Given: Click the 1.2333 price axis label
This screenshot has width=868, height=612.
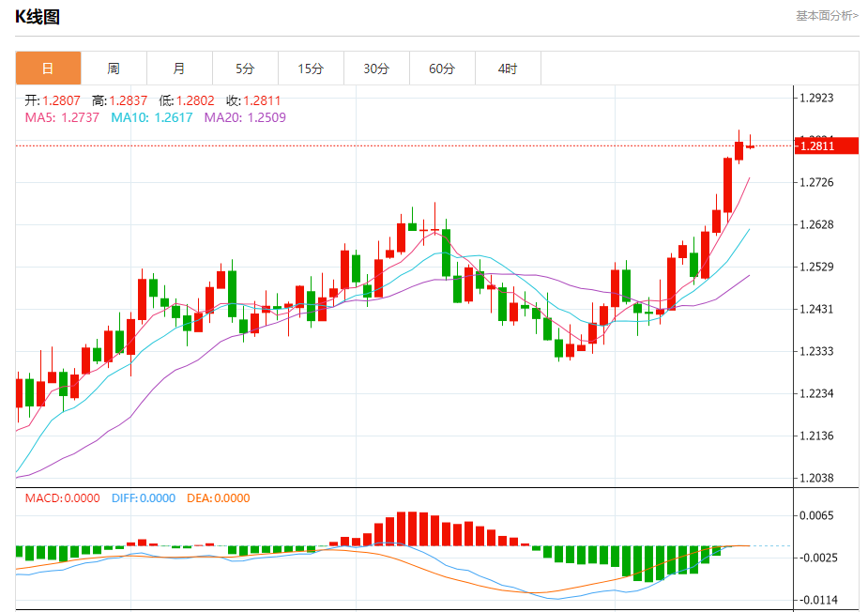Looking at the screenshot, I should pyautogui.click(x=816, y=351).
